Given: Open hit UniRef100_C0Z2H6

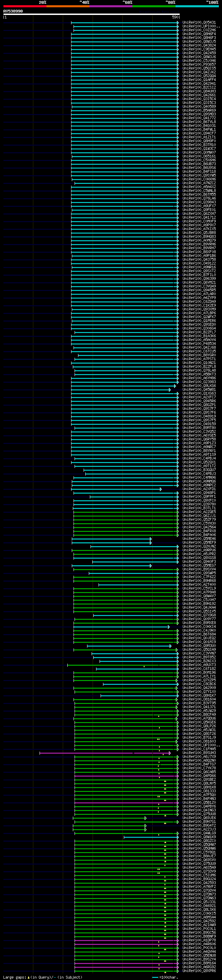Looking at the screenshot, I should click(x=199, y=30).
